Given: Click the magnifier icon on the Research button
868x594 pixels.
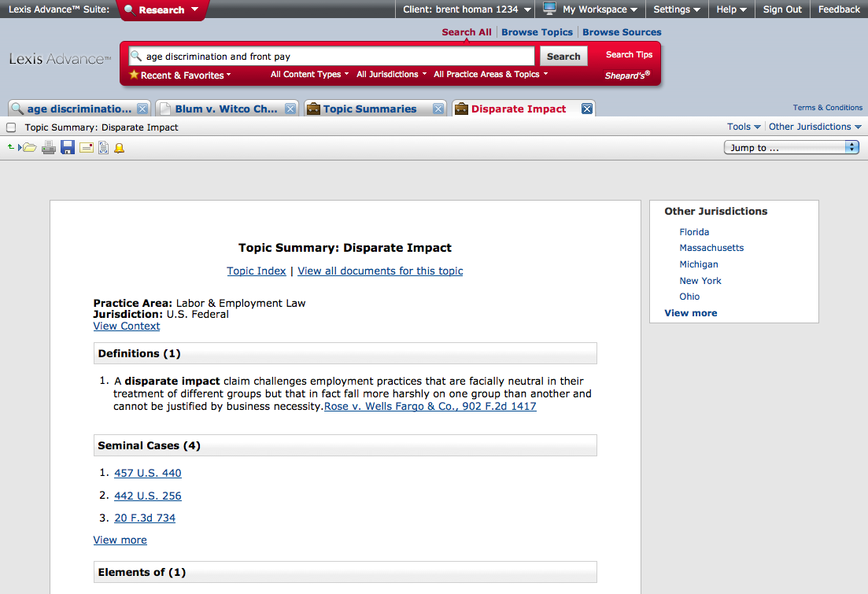Looking at the screenshot, I should (x=130, y=9).
